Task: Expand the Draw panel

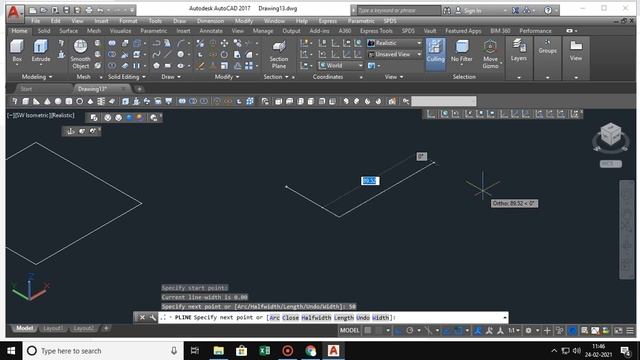Action: coord(171,77)
